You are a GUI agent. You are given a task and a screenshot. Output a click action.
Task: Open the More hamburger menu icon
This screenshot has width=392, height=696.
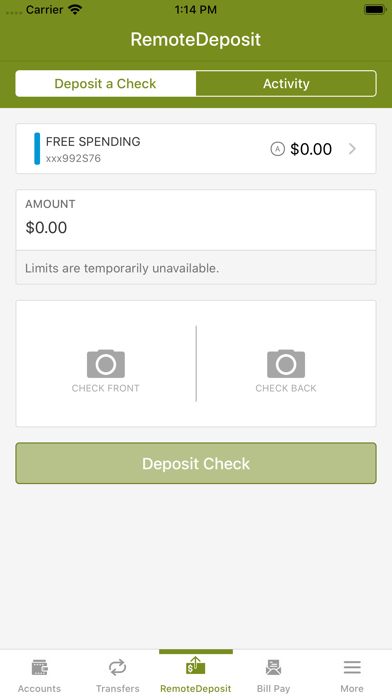click(x=352, y=667)
